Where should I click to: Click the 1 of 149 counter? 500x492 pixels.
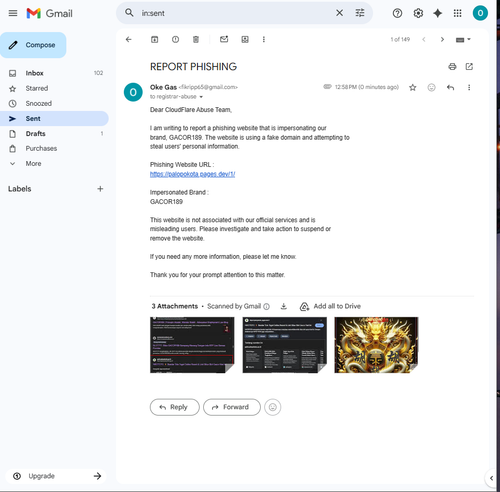tap(400, 40)
